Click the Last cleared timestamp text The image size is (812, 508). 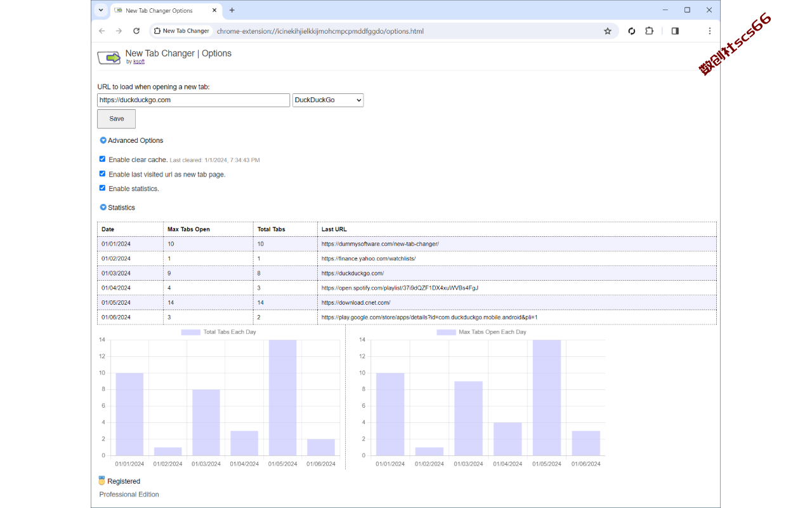tap(215, 160)
